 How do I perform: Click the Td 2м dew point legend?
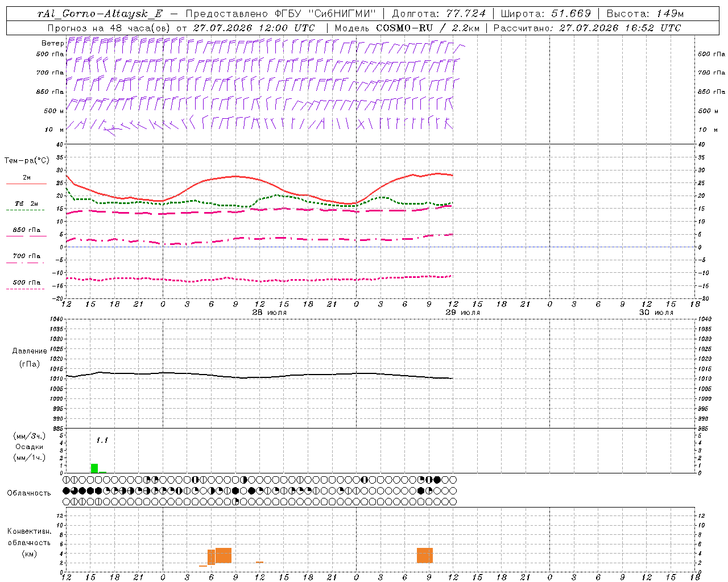click(26, 206)
